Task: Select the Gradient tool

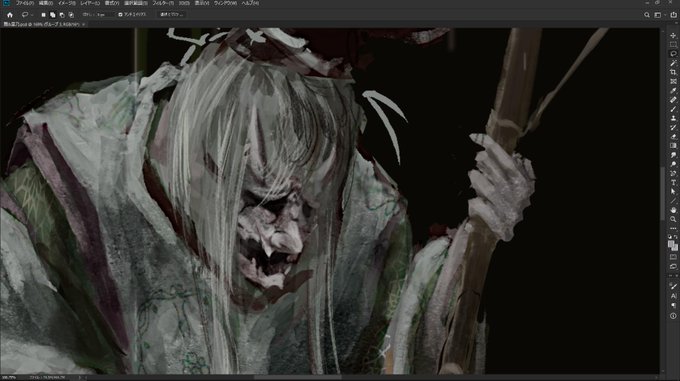Action: (673, 146)
